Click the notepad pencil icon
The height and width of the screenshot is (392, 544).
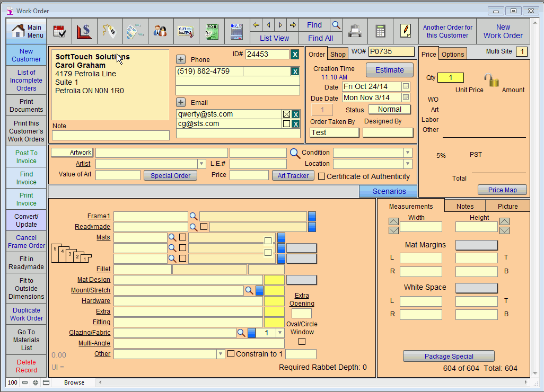(x=406, y=31)
